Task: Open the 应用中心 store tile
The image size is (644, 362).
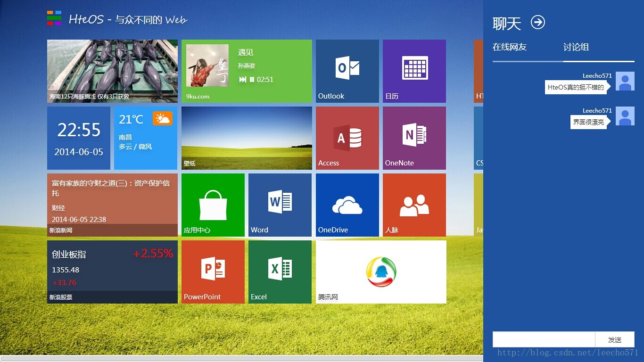Action: click(x=213, y=205)
